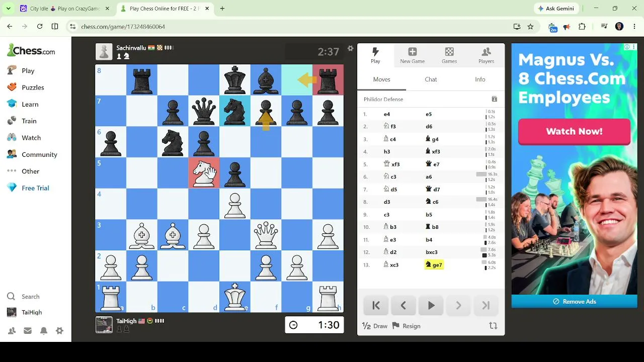Viewport: 644px width, 362px height.
Task: Select the white knight on d5
Action: (204, 173)
